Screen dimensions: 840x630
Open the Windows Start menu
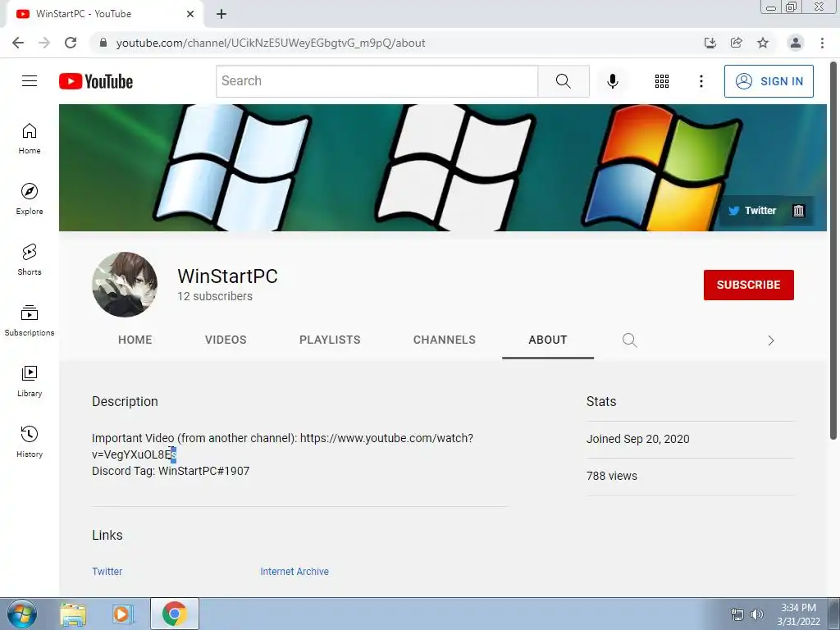click(22, 614)
